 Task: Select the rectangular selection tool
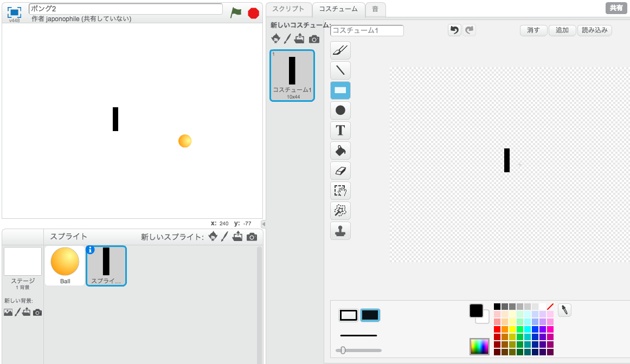(340, 190)
